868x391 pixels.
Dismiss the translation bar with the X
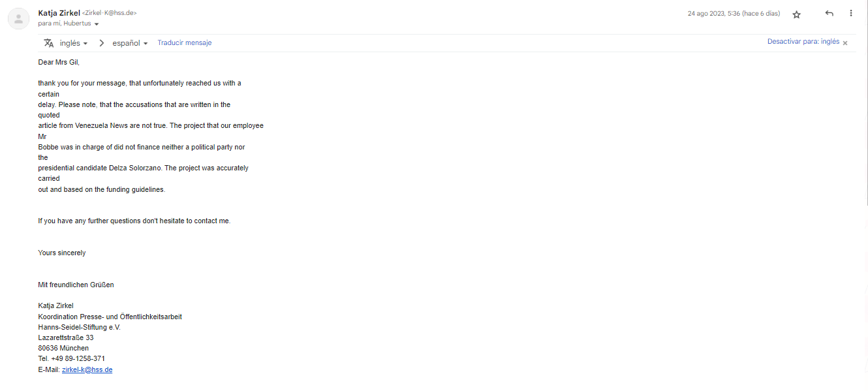pos(845,43)
